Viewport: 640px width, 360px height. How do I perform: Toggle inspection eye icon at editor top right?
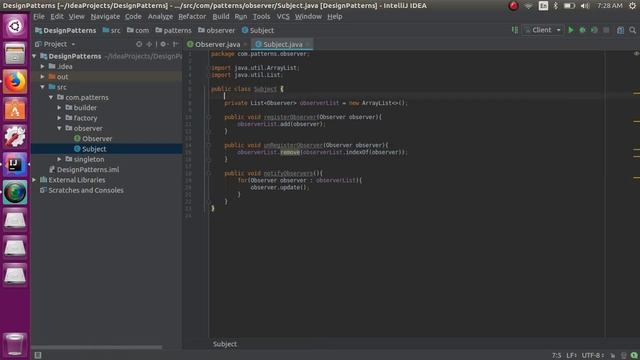pyautogui.click(x=636, y=54)
